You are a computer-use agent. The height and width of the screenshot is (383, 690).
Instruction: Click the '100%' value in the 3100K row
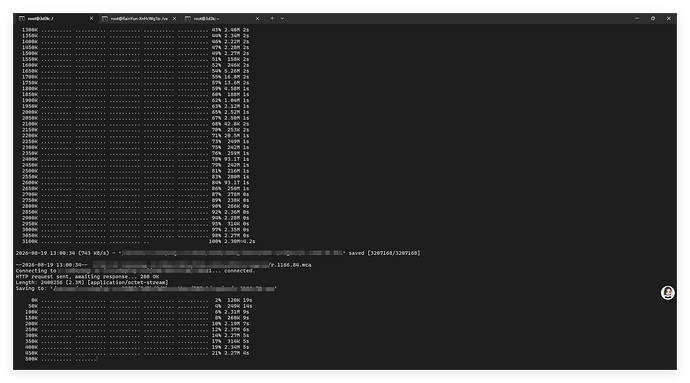215,242
